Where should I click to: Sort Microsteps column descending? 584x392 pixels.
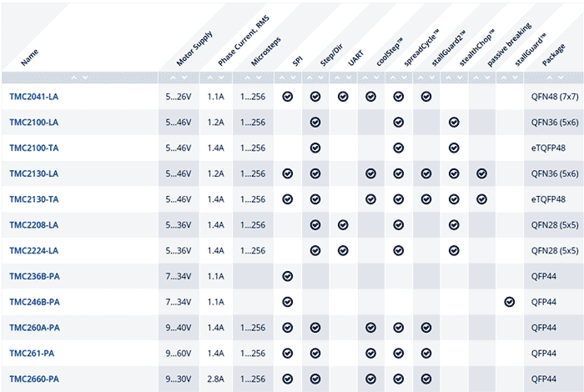(x=259, y=78)
